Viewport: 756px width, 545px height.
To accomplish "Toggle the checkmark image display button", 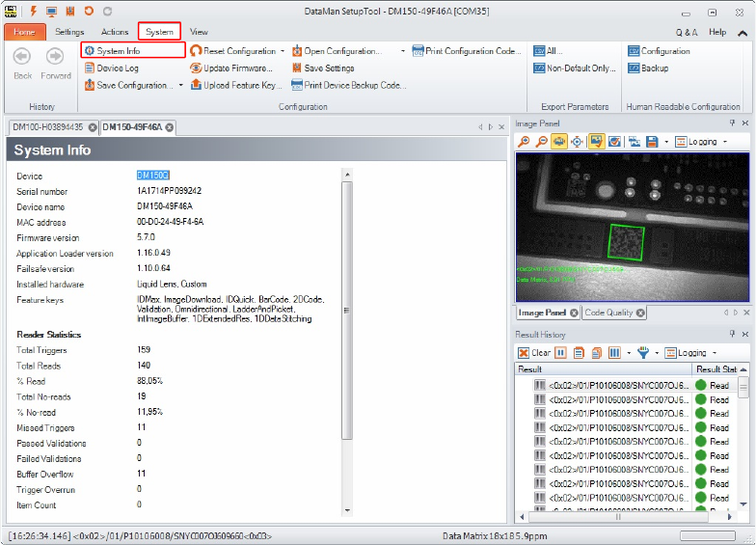I will [x=614, y=142].
